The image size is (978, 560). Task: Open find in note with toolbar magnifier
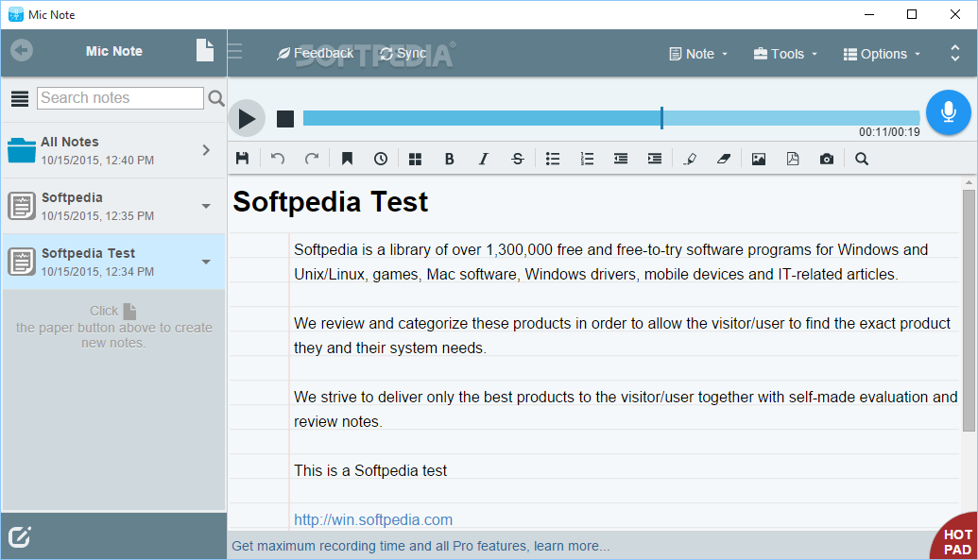coord(862,159)
